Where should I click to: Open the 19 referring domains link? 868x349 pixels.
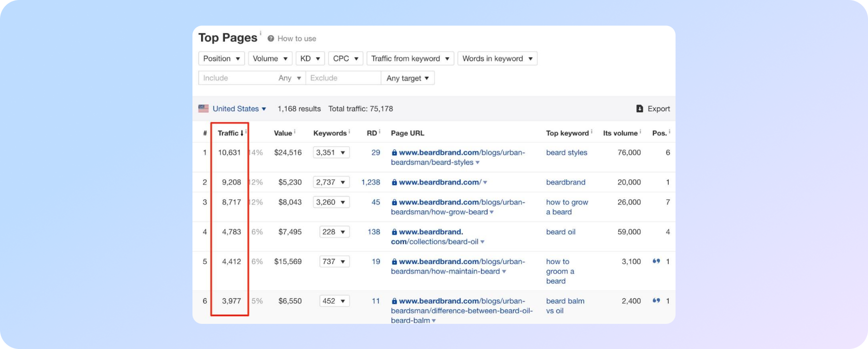pos(376,262)
